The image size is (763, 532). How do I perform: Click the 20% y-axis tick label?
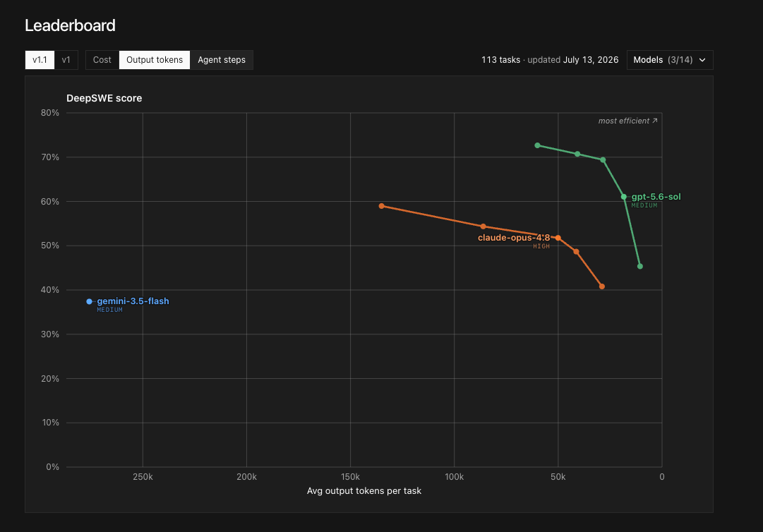[x=50, y=378]
